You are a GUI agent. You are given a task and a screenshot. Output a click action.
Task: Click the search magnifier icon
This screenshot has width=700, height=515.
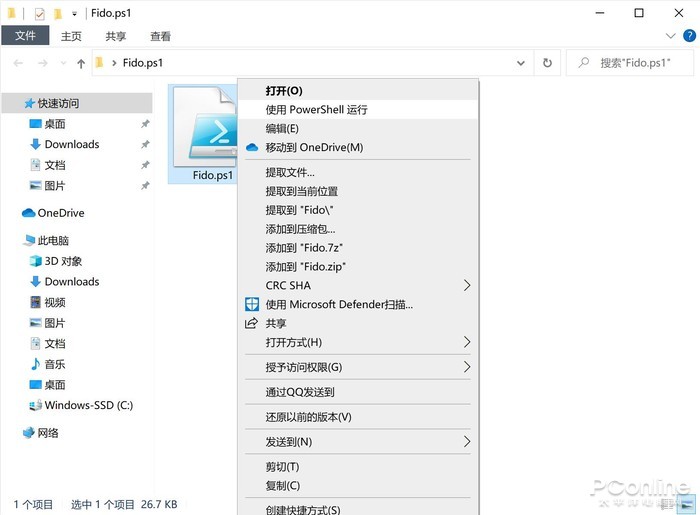pyautogui.click(x=583, y=62)
